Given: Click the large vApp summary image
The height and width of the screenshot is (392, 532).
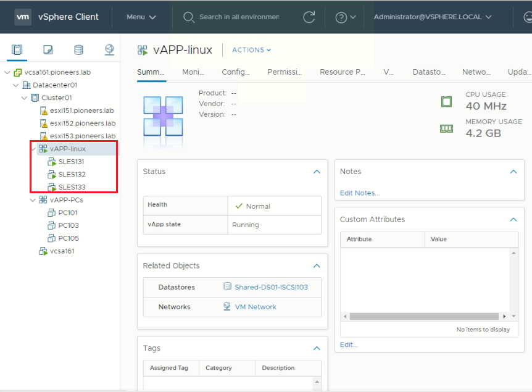Looking at the screenshot, I should (x=163, y=117).
